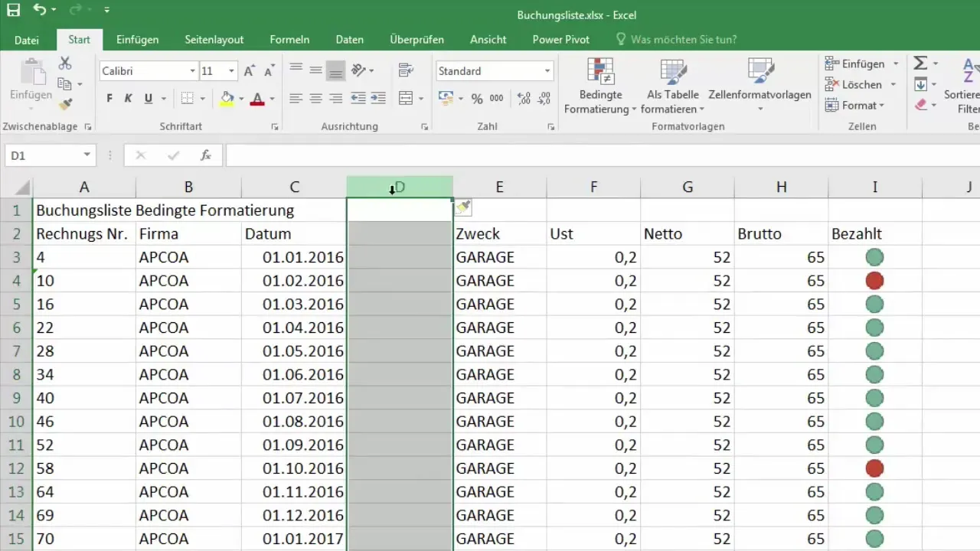
Task: Click the formula bar input field
Action: (x=603, y=155)
